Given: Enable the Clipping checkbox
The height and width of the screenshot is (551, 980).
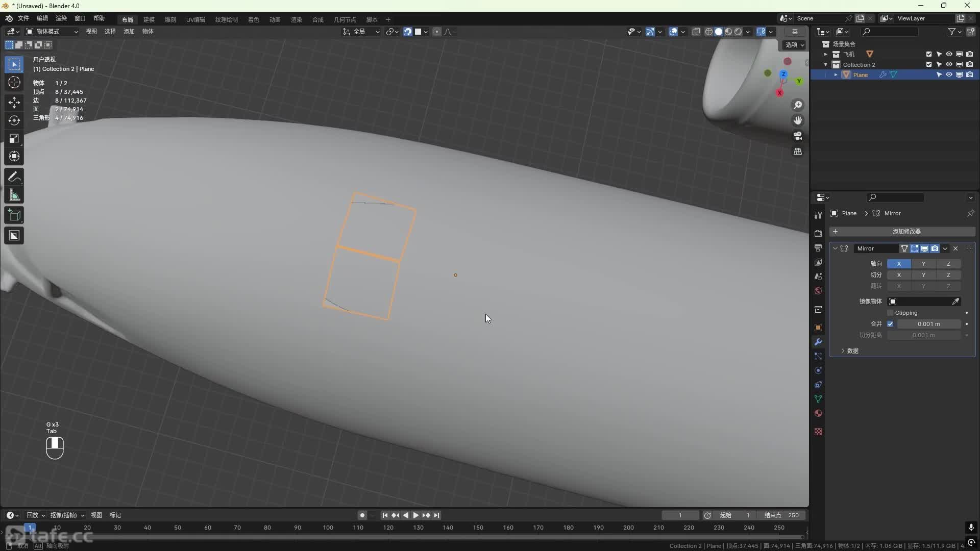Looking at the screenshot, I should coord(890,313).
